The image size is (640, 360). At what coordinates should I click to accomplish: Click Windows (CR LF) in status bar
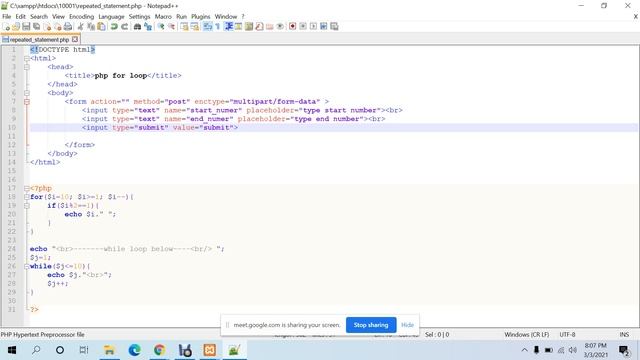tap(527, 335)
